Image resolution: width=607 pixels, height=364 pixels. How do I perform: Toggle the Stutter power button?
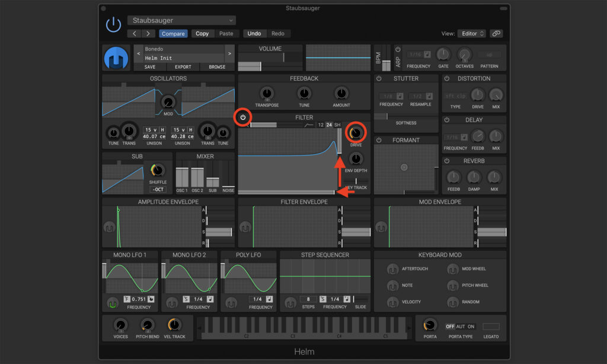pyautogui.click(x=379, y=79)
